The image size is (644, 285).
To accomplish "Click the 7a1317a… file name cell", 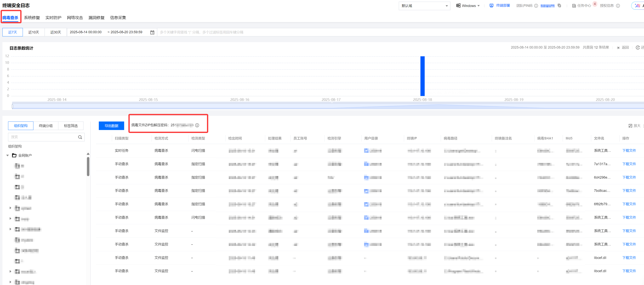I will [x=602, y=164].
